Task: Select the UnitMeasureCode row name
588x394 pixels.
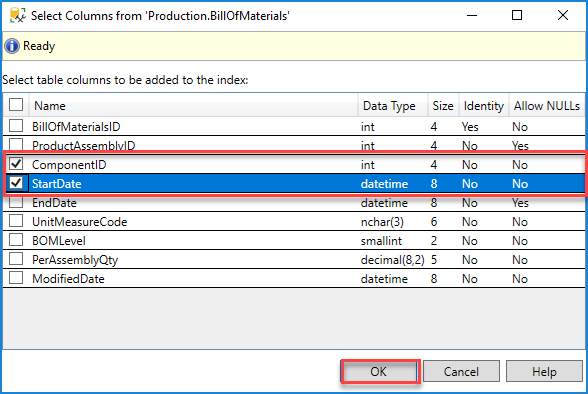Action: (80, 222)
